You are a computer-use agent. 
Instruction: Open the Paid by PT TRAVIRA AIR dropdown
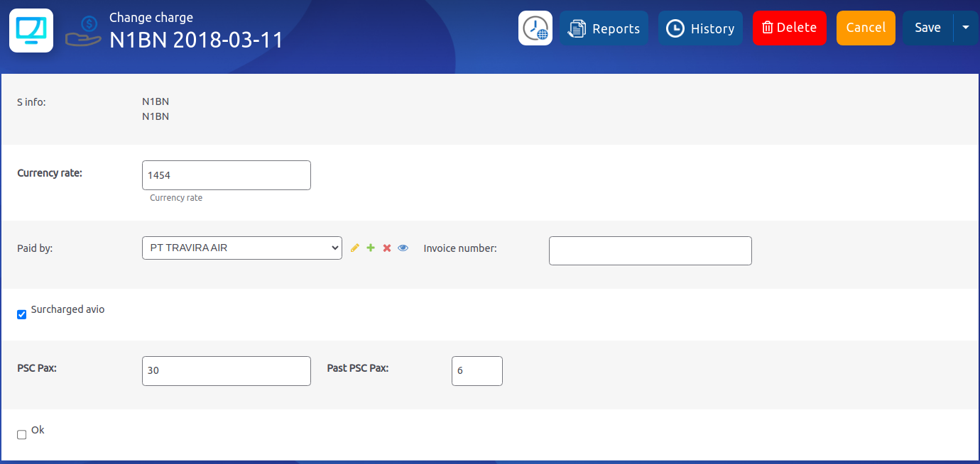[242, 248]
